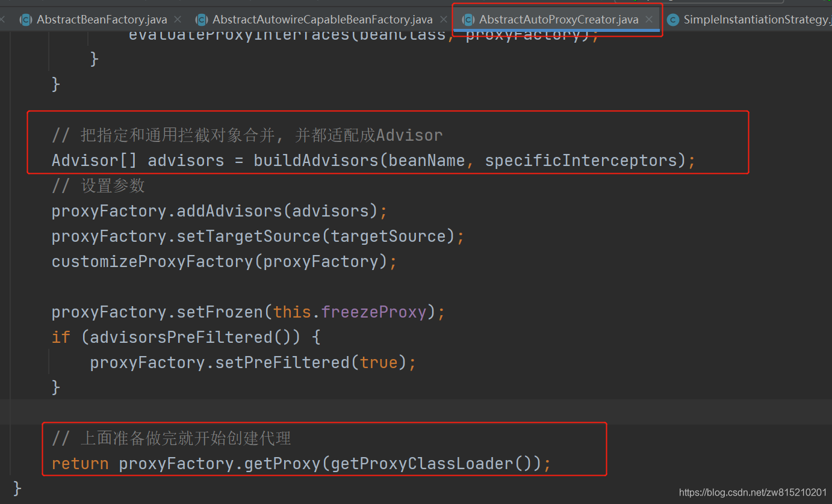This screenshot has width=832, height=504.
Task: Click the comment '// 上面准备做完就开始创建代理'
Action: tap(172, 438)
